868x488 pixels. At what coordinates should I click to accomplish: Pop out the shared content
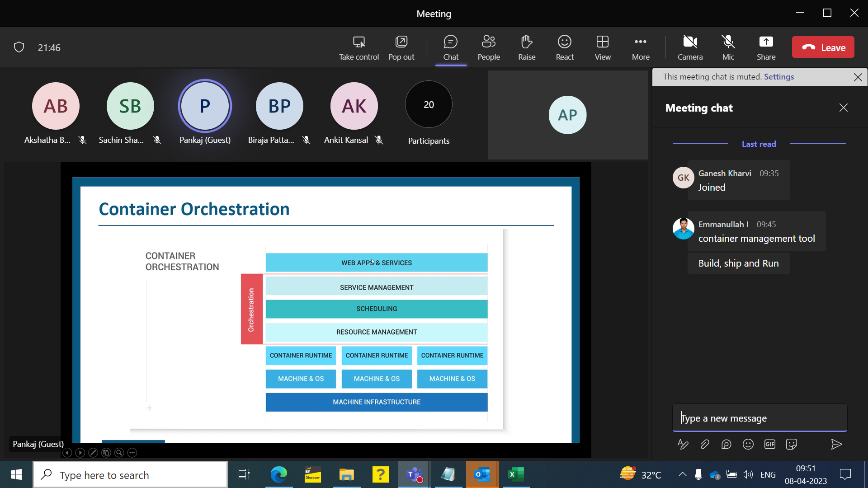401,47
